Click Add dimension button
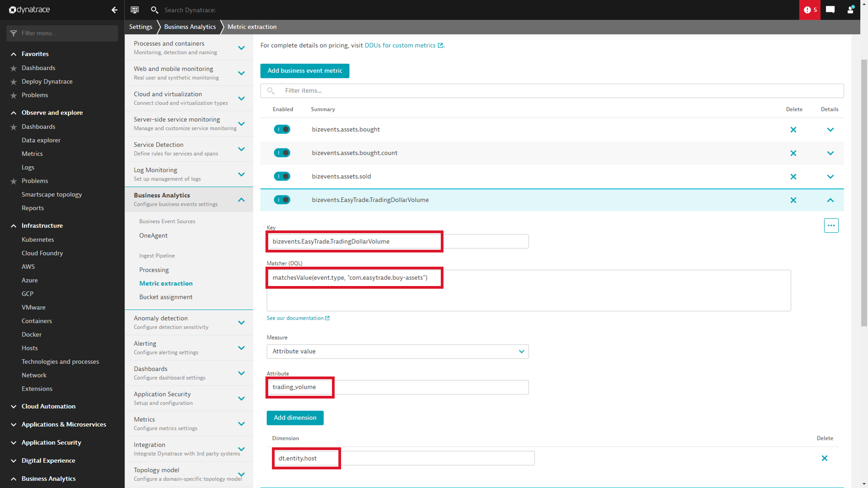This screenshot has height=488, width=868. pyautogui.click(x=295, y=418)
